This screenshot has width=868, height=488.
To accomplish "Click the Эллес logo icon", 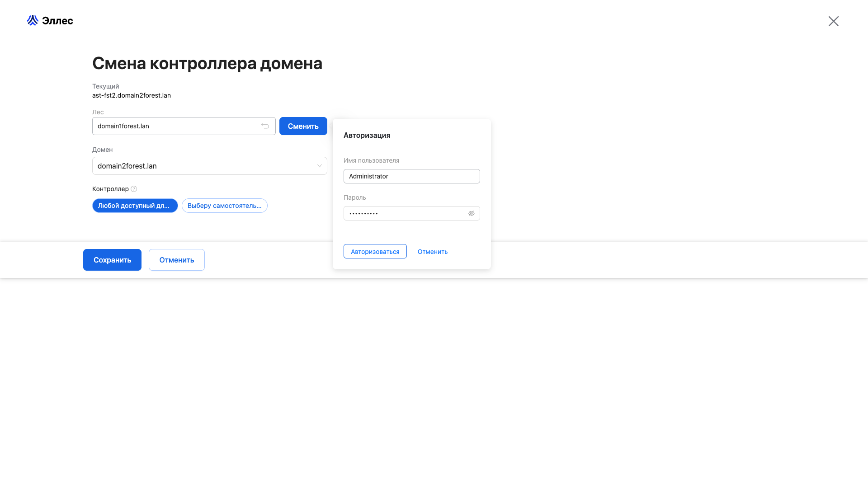I will [x=33, y=20].
